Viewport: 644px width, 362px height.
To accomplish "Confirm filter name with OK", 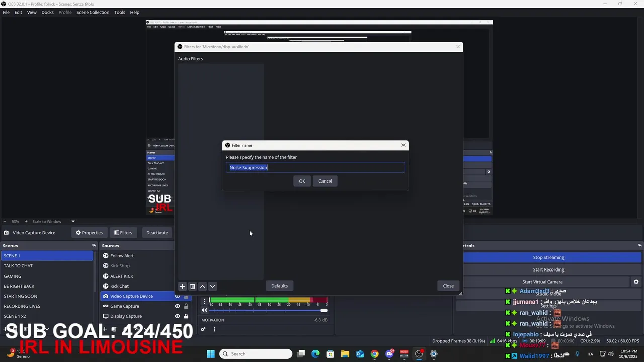I will pyautogui.click(x=302, y=181).
